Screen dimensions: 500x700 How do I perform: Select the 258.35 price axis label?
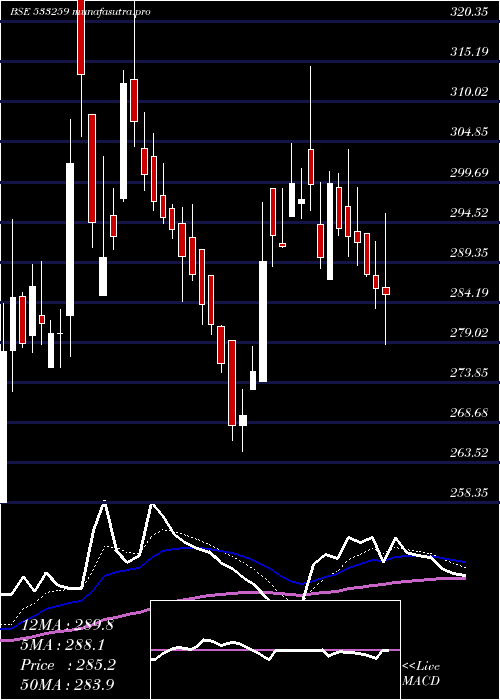pos(469,493)
